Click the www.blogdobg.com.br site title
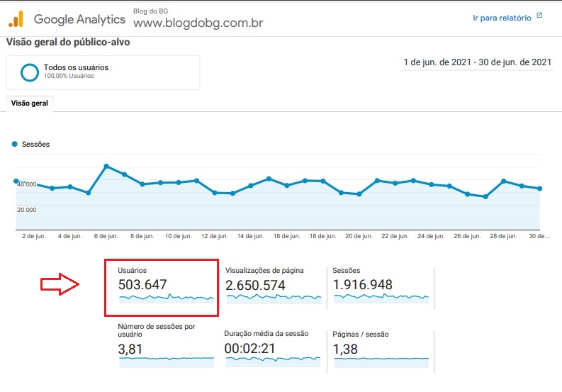The height and width of the screenshot is (392, 562). click(198, 23)
